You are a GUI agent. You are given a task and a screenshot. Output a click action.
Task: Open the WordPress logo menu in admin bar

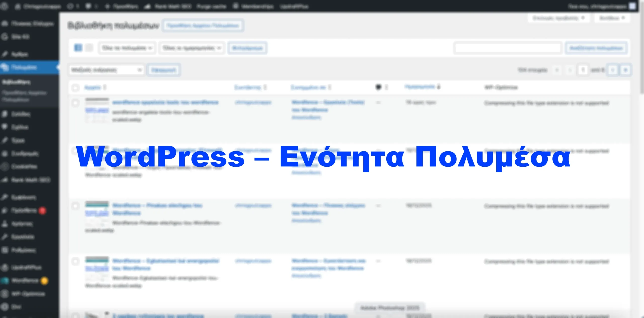[x=4, y=6]
